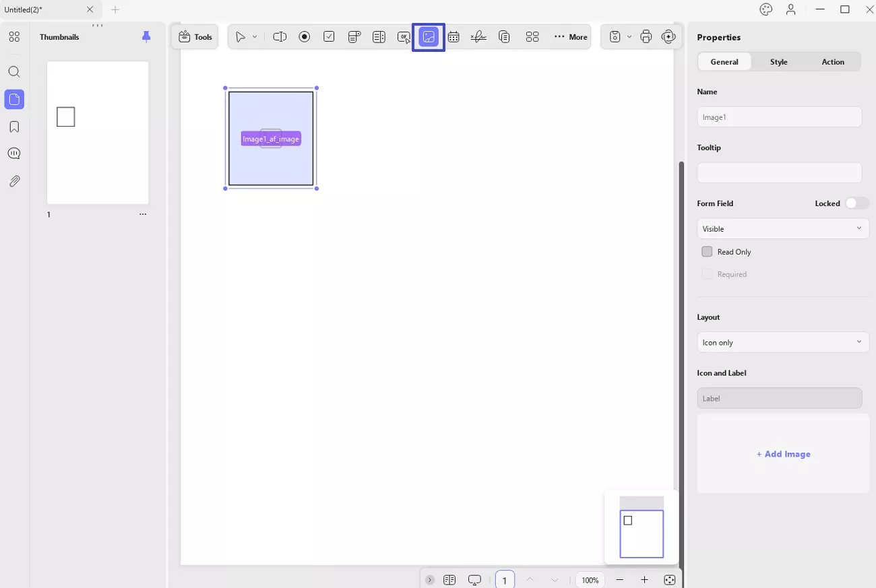
Task: Switch to the Style properties tab
Action: coord(779,61)
